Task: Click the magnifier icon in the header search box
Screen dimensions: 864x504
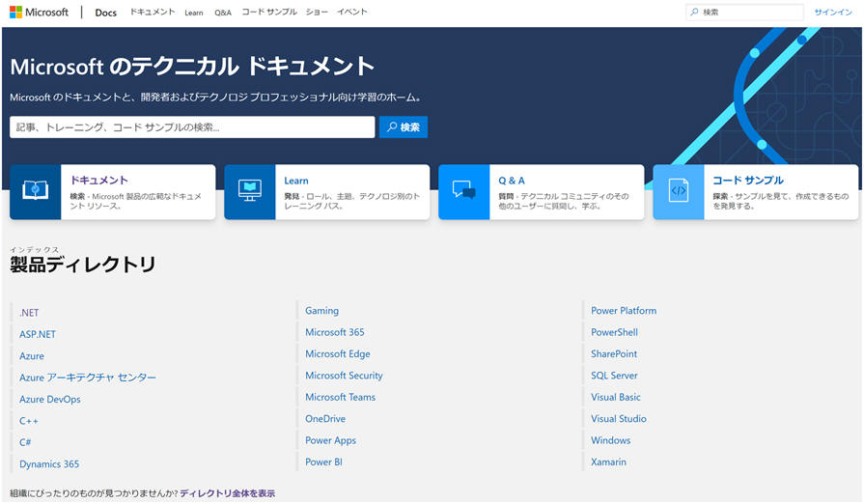Action: click(x=694, y=13)
